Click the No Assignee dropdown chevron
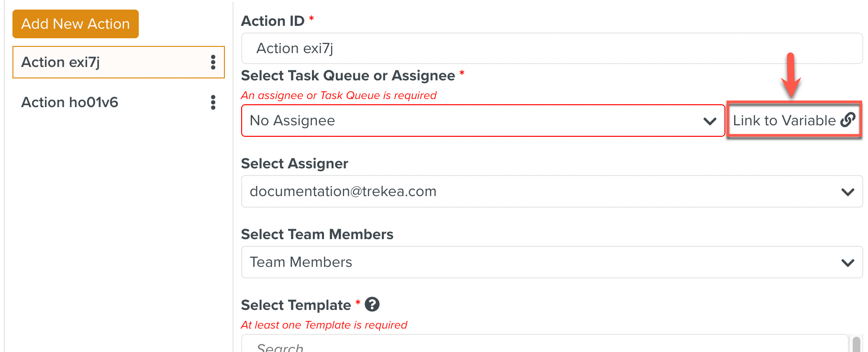868x352 pixels. pyautogui.click(x=710, y=121)
